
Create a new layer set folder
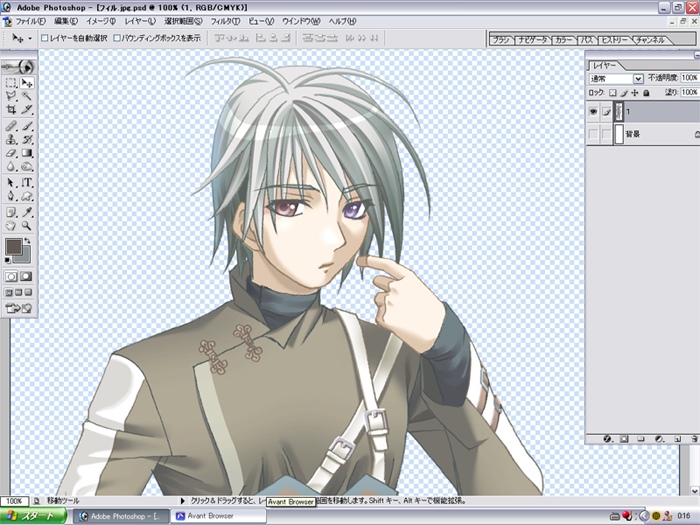(642, 439)
